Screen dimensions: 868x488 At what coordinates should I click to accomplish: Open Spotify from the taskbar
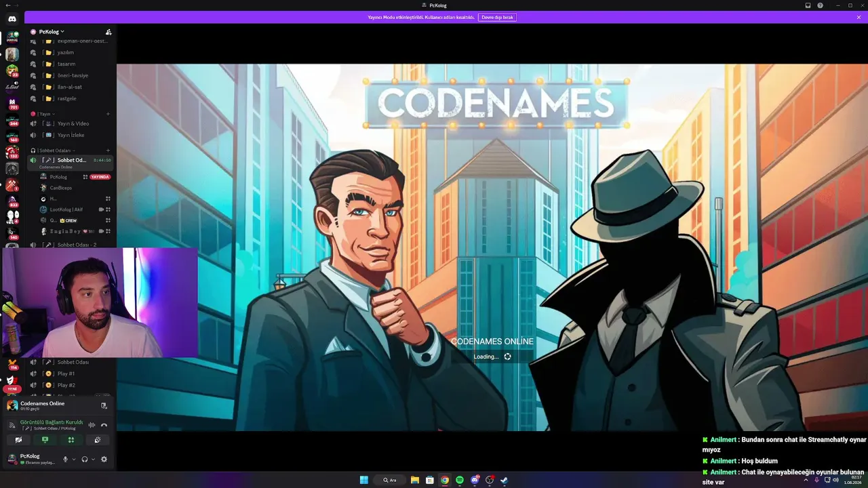coord(460,480)
